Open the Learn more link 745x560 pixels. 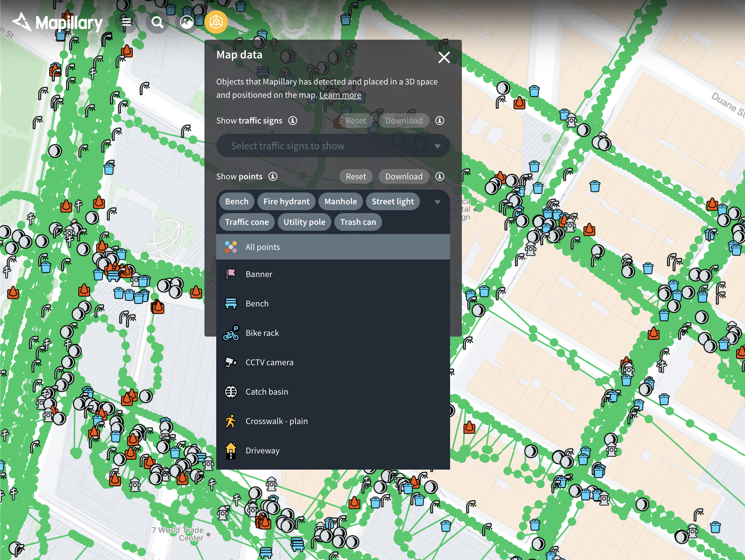(340, 95)
